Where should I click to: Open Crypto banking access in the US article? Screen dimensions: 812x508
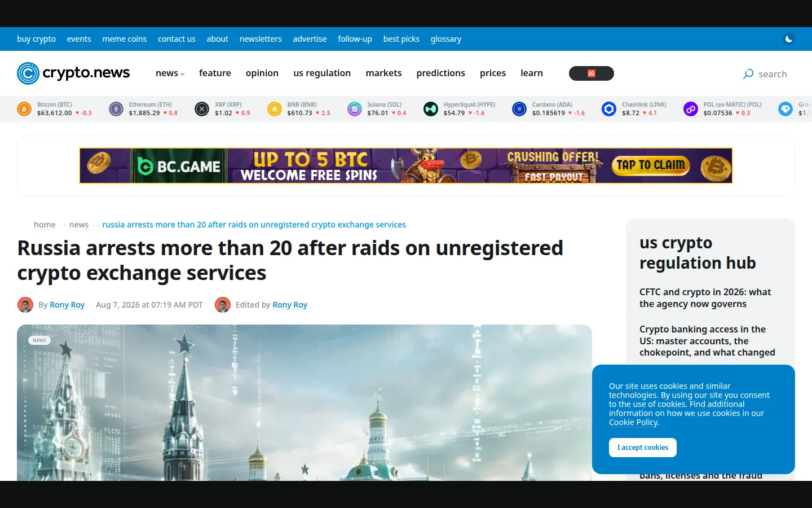point(707,341)
